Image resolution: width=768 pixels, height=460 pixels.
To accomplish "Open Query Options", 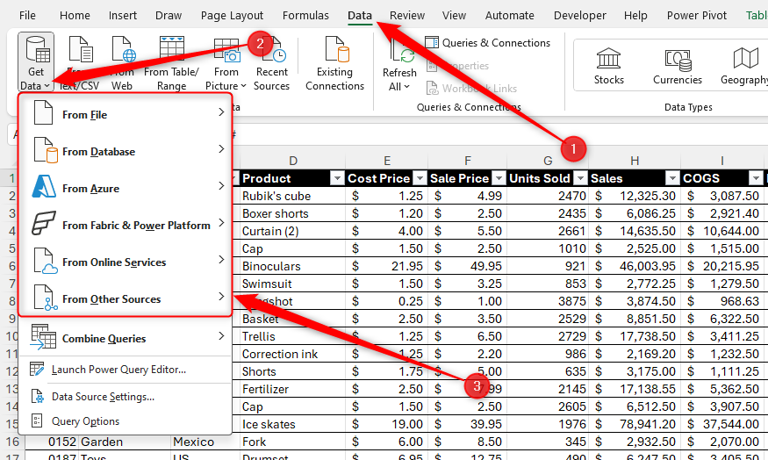I will 125,421.
